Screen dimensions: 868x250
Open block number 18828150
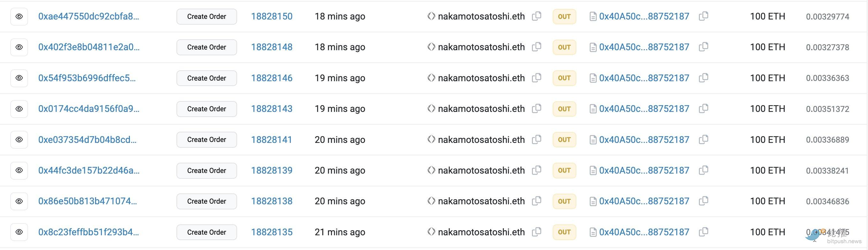click(272, 16)
